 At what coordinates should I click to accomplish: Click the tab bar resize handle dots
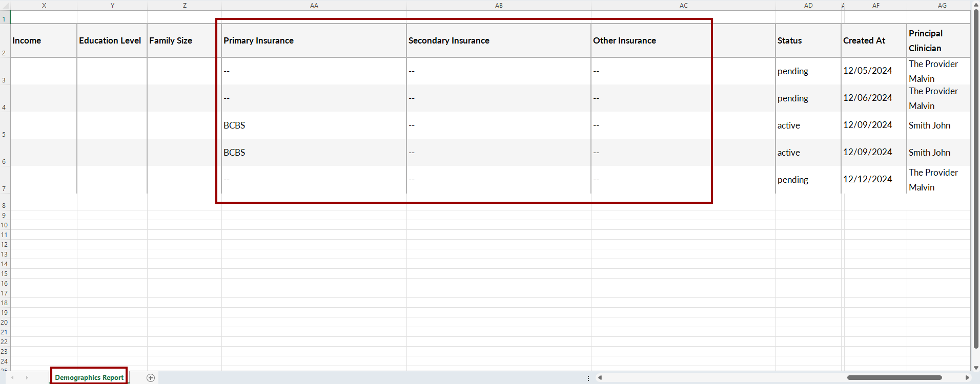click(x=588, y=378)
